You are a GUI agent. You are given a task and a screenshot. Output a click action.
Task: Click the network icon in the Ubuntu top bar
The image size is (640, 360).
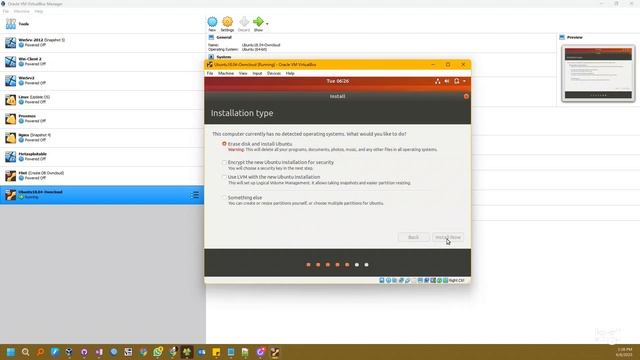point(438,81)
